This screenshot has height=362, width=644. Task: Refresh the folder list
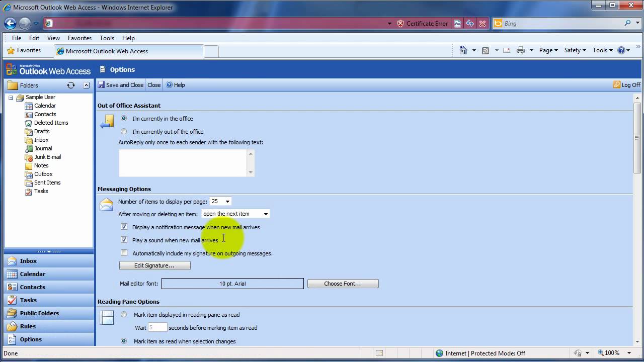click(71, 85)
